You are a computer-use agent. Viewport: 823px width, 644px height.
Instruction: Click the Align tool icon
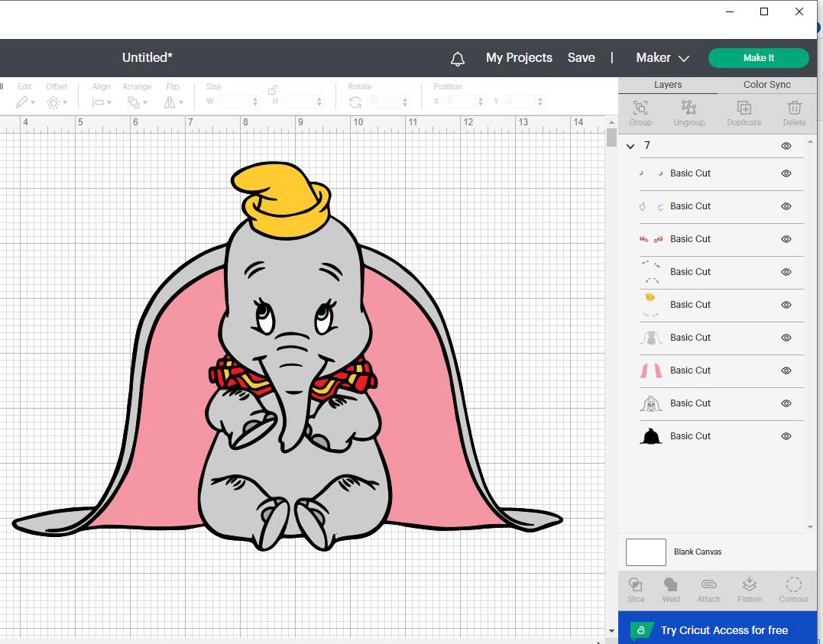(x=98, y=102)
